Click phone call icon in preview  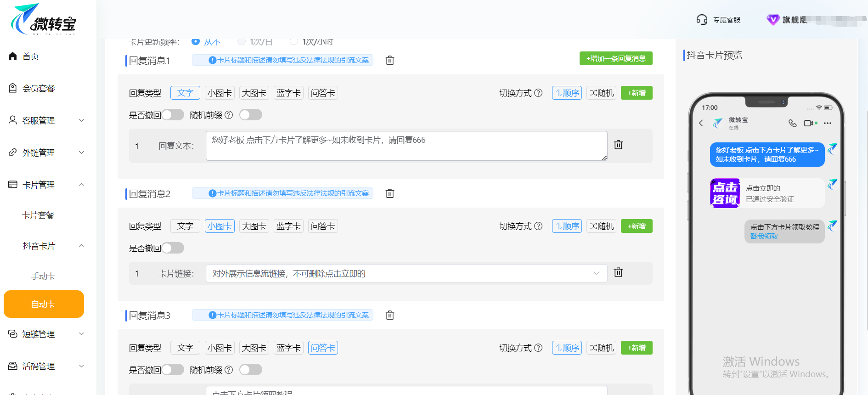(x=792, y=123)
